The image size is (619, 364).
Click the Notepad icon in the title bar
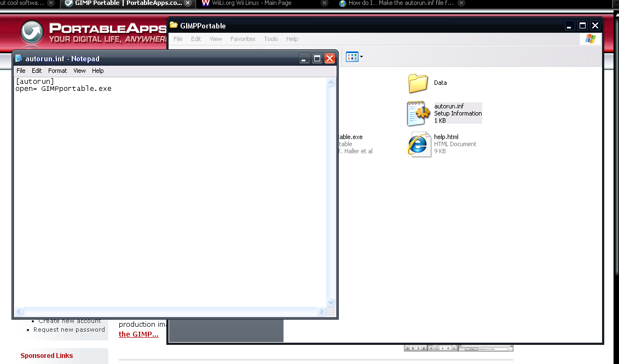tap(19, 59)
